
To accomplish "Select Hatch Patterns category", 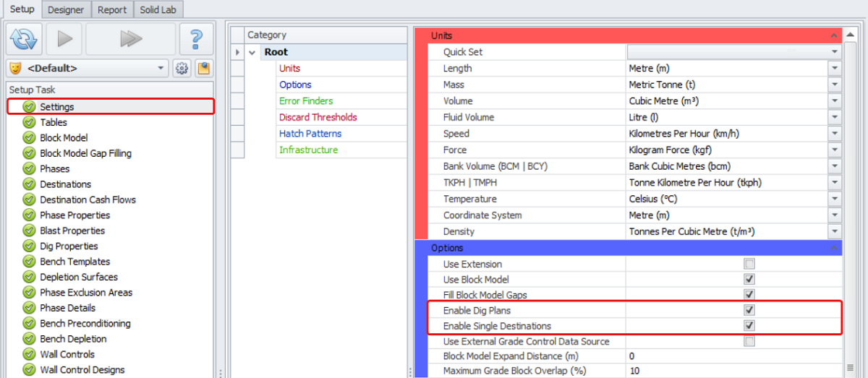I will coord(310,134).
